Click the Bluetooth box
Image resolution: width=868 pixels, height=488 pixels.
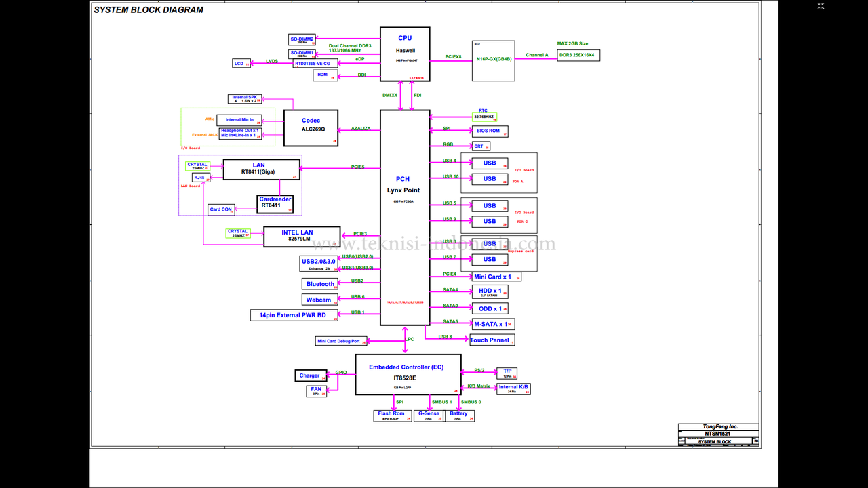pyautogui.click(x=320, y=284)
